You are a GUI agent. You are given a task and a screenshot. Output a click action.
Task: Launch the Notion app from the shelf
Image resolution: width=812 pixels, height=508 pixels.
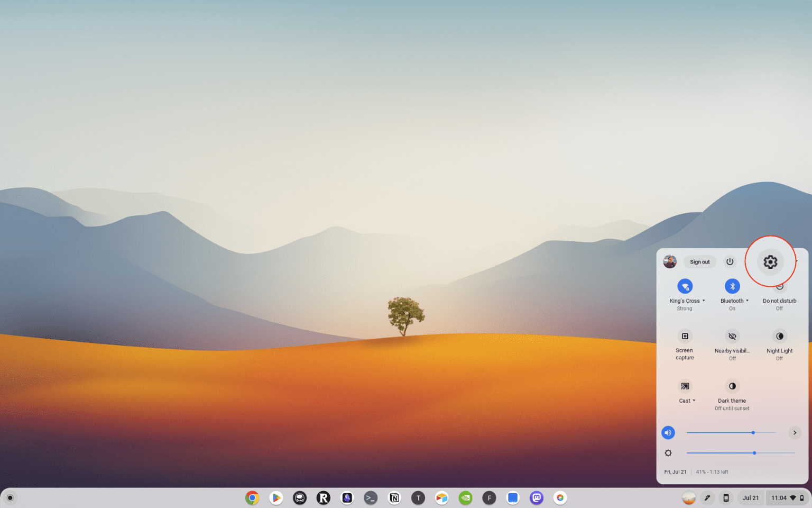(394, 497)
